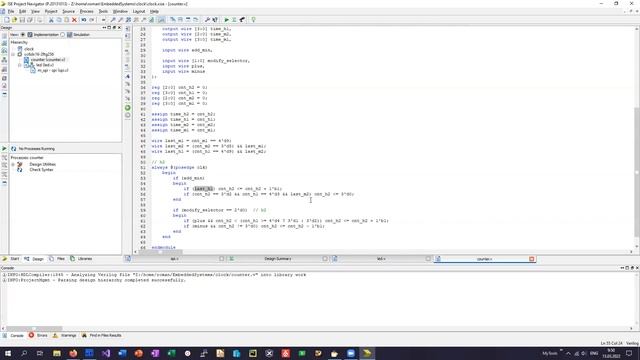Collapse the xc6slx16 device tree node
The width and height of the screenshot is (640, 360).
click(x=13, y=54)
